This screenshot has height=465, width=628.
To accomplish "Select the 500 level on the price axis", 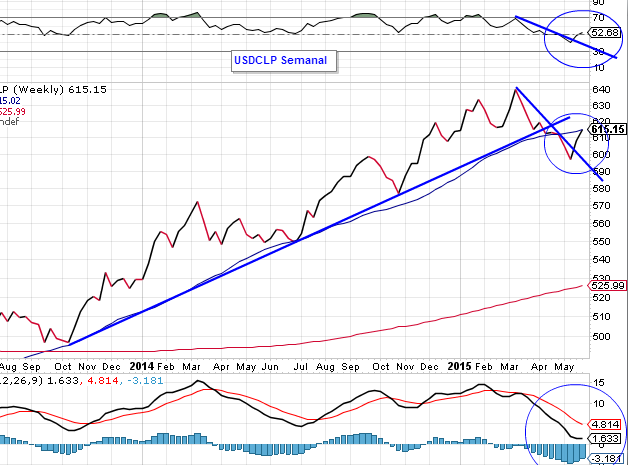I will pos(601,336).
